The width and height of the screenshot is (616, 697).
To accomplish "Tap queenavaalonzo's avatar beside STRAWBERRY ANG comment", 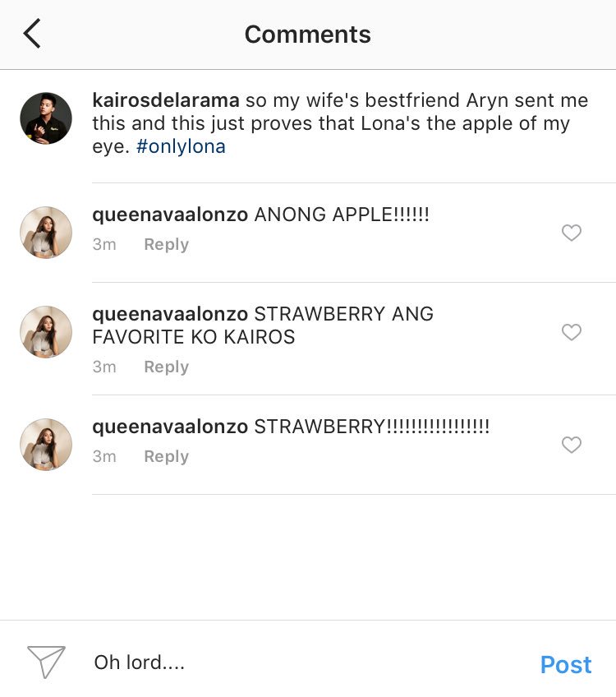I will 46,331.
